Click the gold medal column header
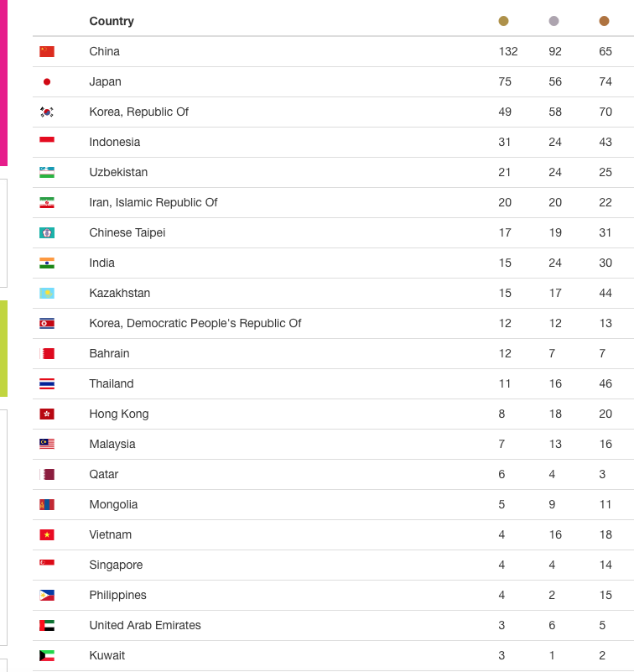This screenshot has width=634, height=672. pos(503,21)
